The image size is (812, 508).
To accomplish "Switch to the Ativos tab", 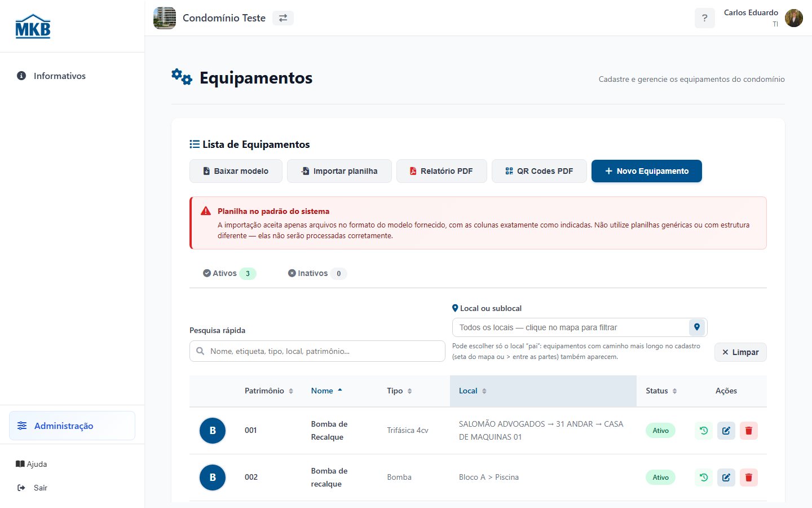I will tap(230, 273).
